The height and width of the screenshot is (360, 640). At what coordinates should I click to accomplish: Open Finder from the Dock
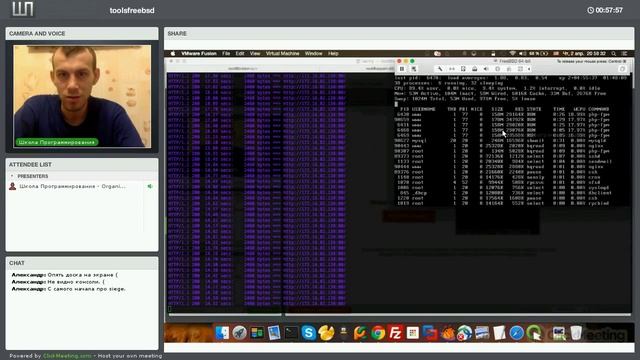click(222, 333)
